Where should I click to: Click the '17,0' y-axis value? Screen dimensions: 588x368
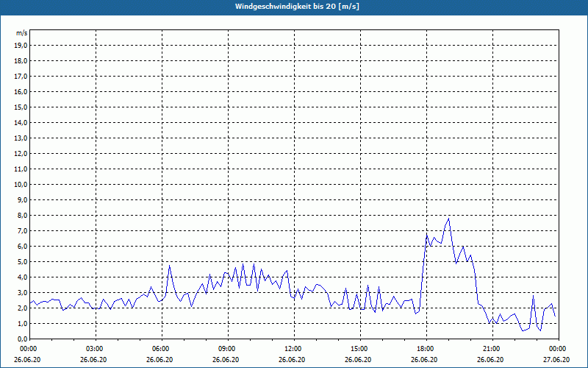pyautogui.click(x=21, y=77)
